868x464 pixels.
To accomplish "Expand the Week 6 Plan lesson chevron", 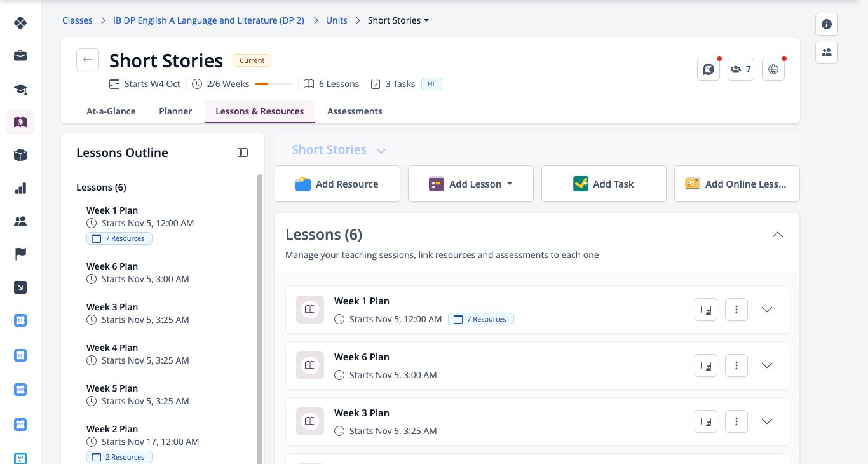I will pyautogui.click(x=767, y=365).
